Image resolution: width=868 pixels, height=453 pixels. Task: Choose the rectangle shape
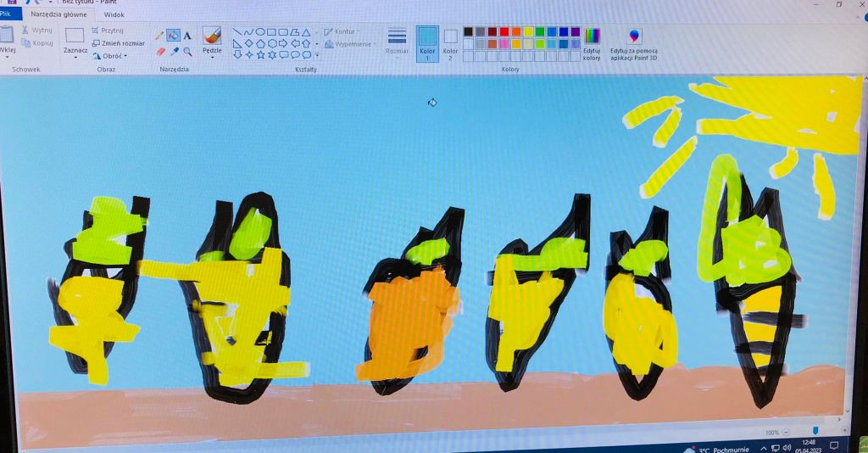coord(271,32)
